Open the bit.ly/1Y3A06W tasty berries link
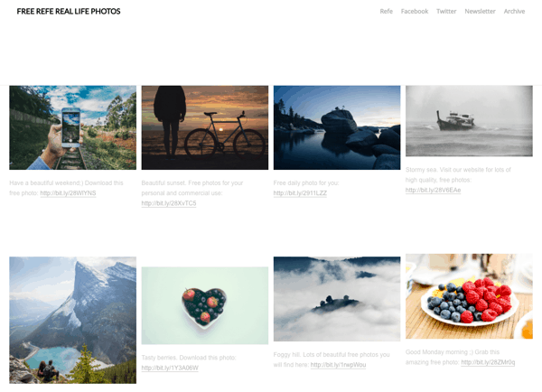542x392 pixels. pos(170,368)
